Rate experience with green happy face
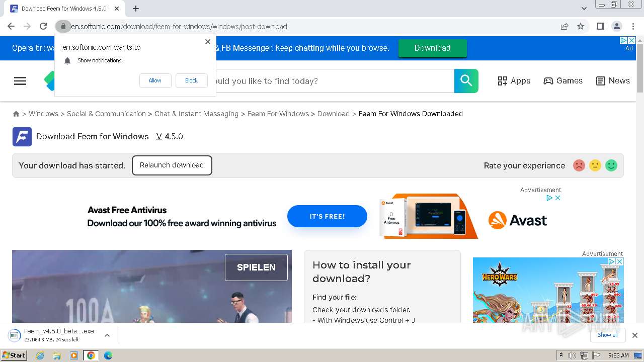 point(611,165)
